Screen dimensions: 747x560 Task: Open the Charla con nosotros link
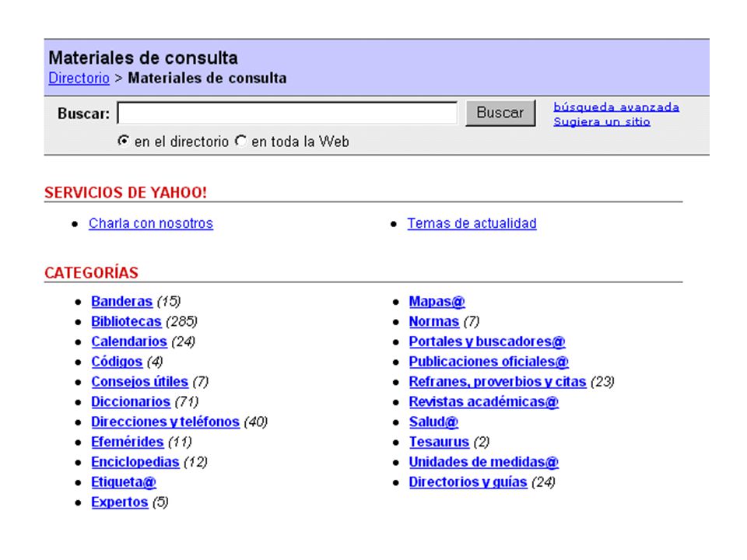[x=151, y=223]
